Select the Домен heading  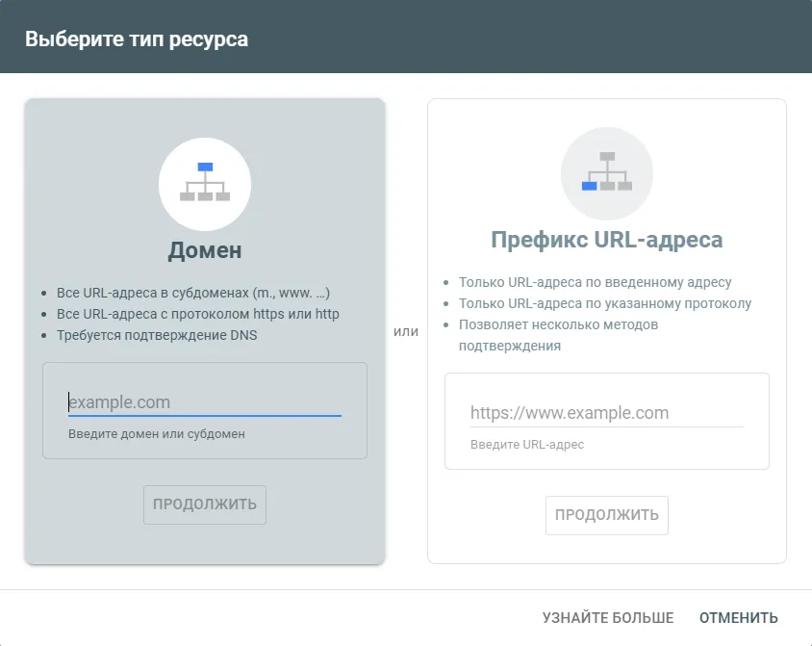205,250
